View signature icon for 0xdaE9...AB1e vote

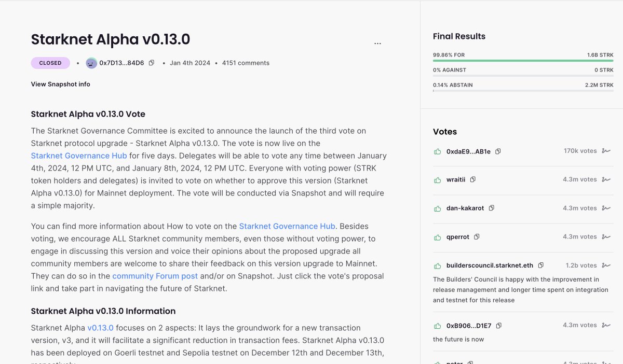[606, 151]
